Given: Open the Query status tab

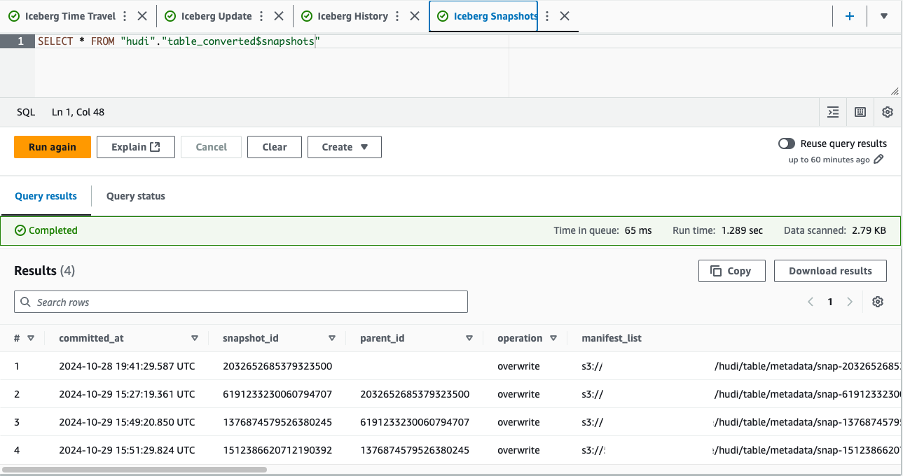Looking at the screenshot, I should (x=135, y=196).
